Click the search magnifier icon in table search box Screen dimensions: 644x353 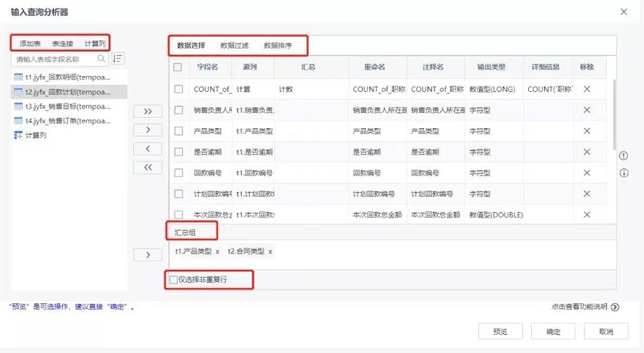(x=101, y=58)
